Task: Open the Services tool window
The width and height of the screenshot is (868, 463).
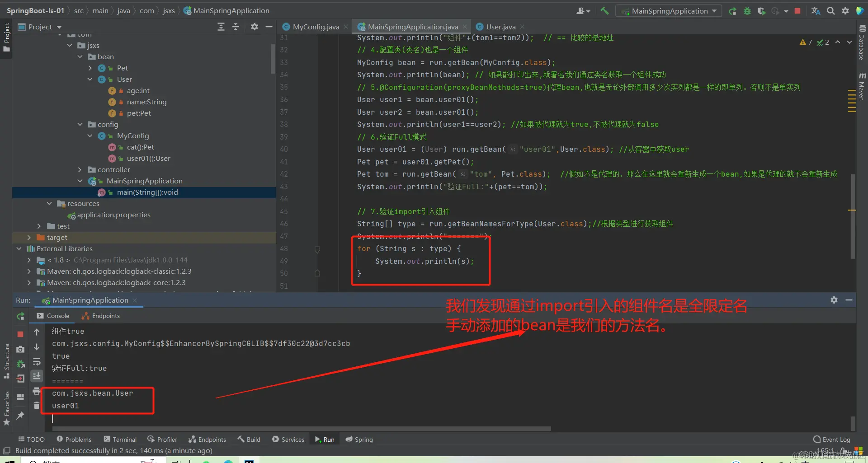Action: click(x=288, y=439)
